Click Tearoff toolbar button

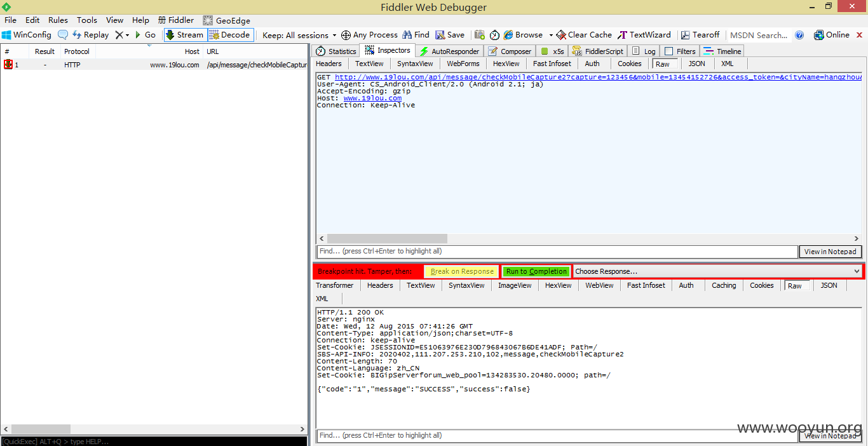[700, 35]
